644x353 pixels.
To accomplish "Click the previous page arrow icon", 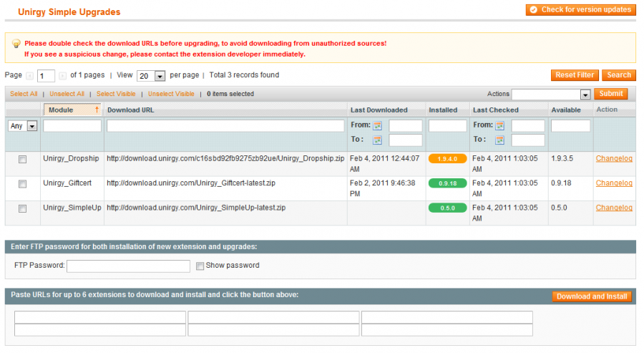I will tap(29, 76).
